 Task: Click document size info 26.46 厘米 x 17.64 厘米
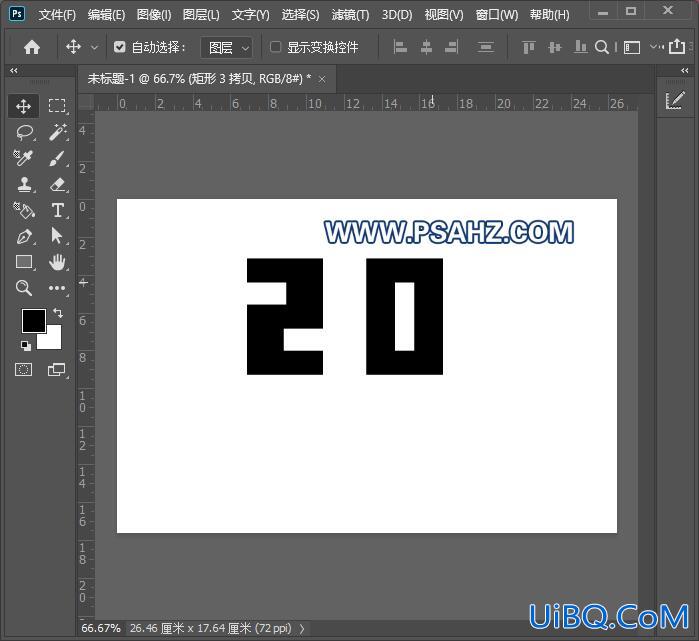tap(210, 628)
